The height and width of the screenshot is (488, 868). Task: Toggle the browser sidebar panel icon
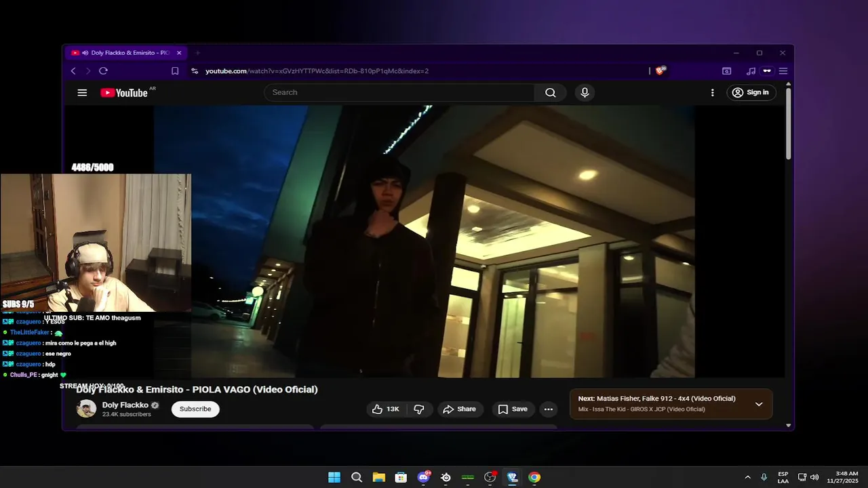coord(726,71)
